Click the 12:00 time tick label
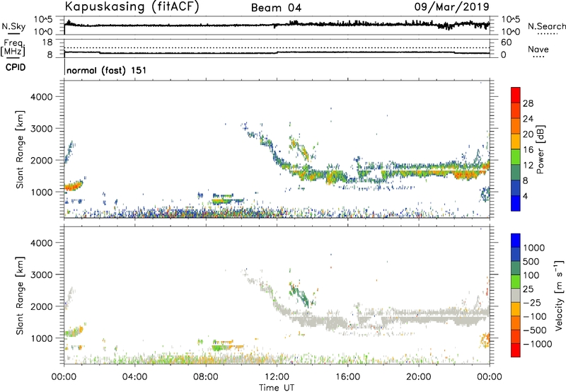Screen dimensions: 566x392 [x=277, y=377]
